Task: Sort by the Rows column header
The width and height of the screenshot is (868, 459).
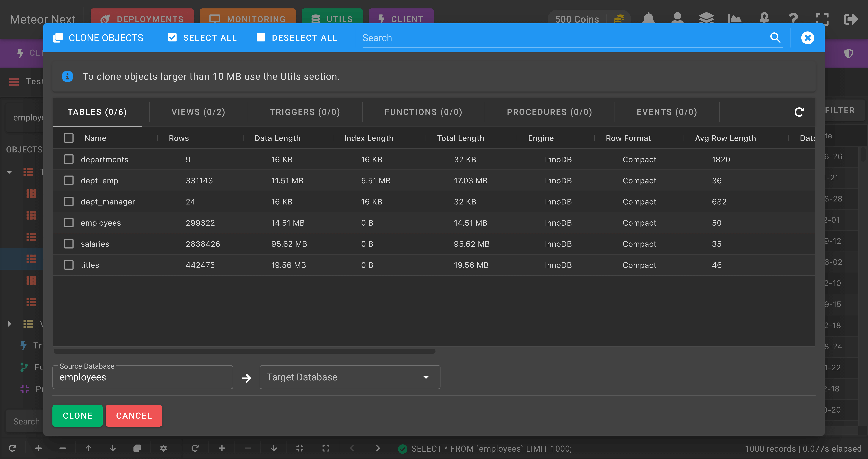Action: 179,138
